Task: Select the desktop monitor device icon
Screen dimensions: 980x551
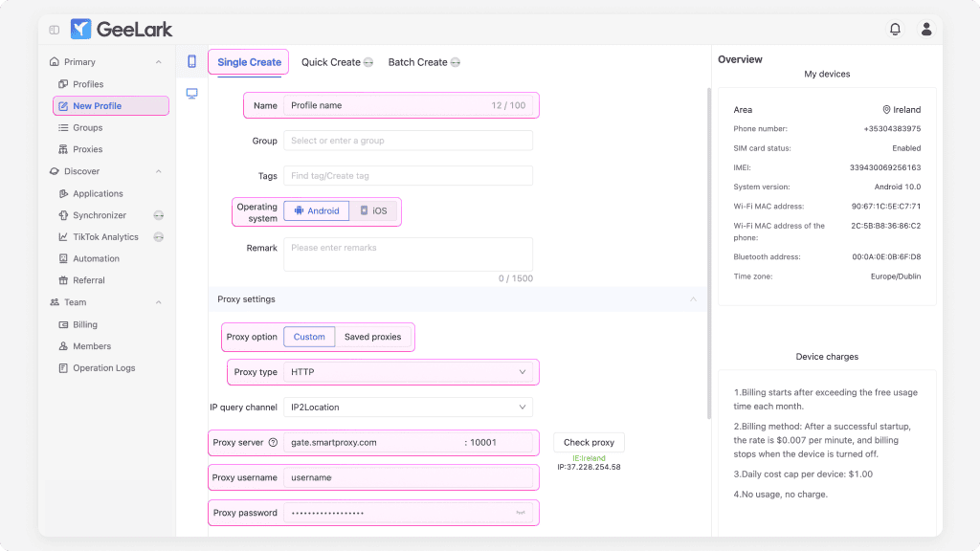Action: [x=191, y=93]
